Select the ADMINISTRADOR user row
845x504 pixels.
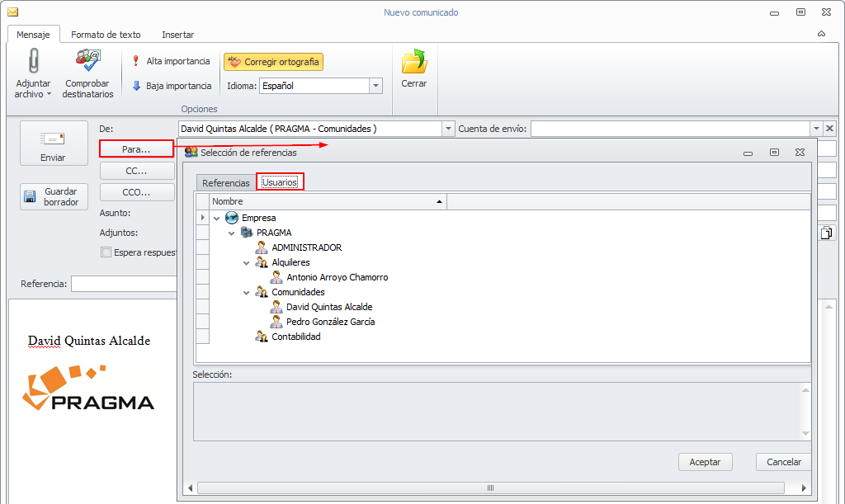click(x=307, y=247)
